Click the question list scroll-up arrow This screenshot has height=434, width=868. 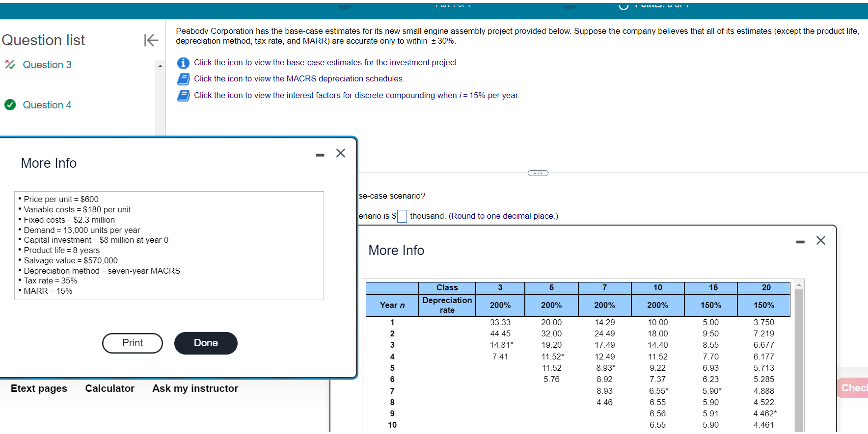(160, 66)
